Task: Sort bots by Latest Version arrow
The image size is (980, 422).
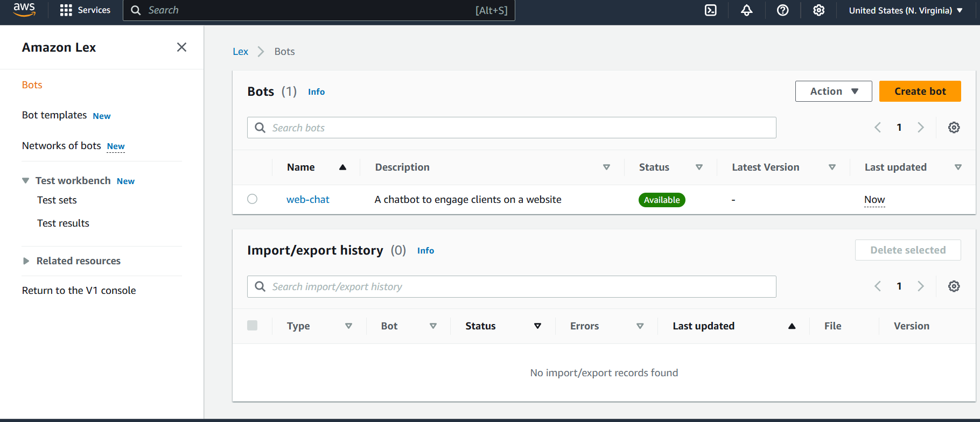Action: pyautogui.click(x=832, y=167)
